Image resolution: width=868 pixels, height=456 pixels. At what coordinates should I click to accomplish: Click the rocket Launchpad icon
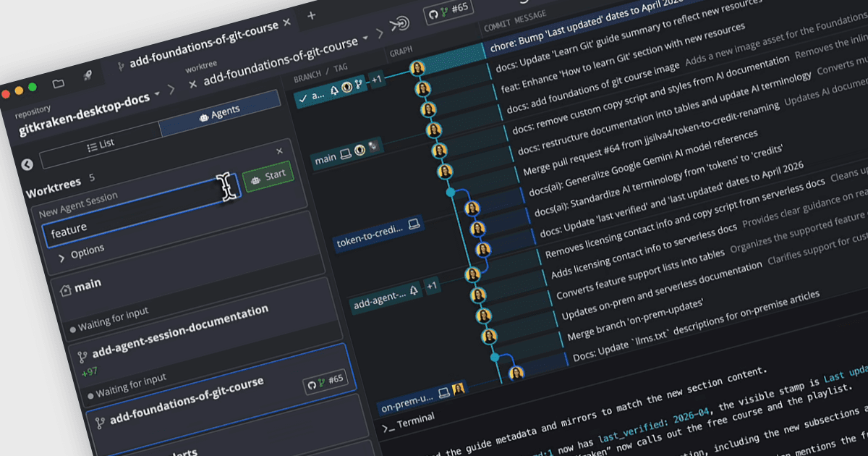[88, 75]
